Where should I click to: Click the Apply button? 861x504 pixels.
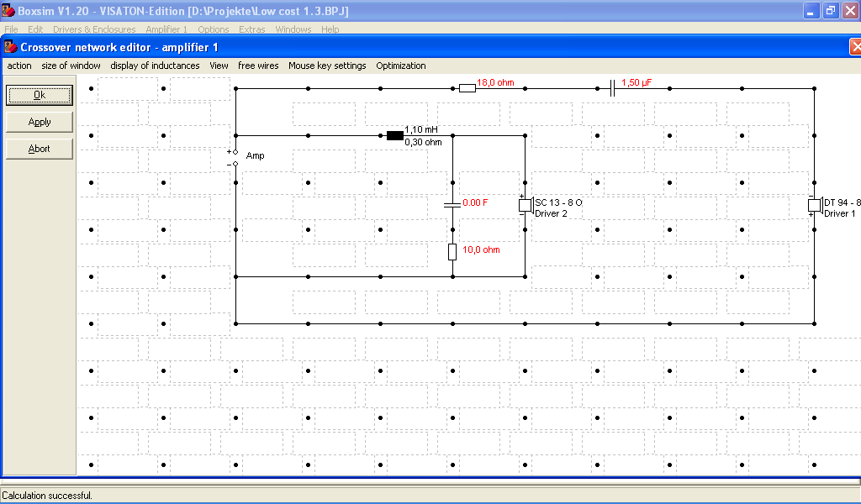tap(39, 122)
